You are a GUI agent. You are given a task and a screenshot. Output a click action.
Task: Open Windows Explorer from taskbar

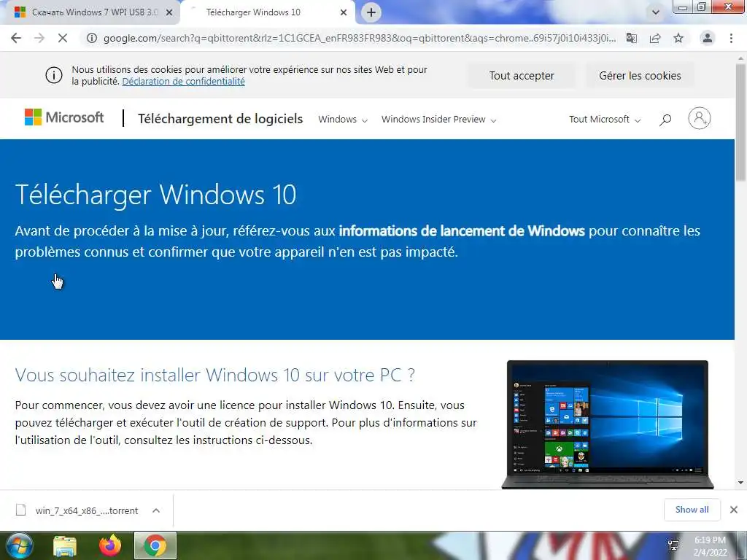point(65,545)
